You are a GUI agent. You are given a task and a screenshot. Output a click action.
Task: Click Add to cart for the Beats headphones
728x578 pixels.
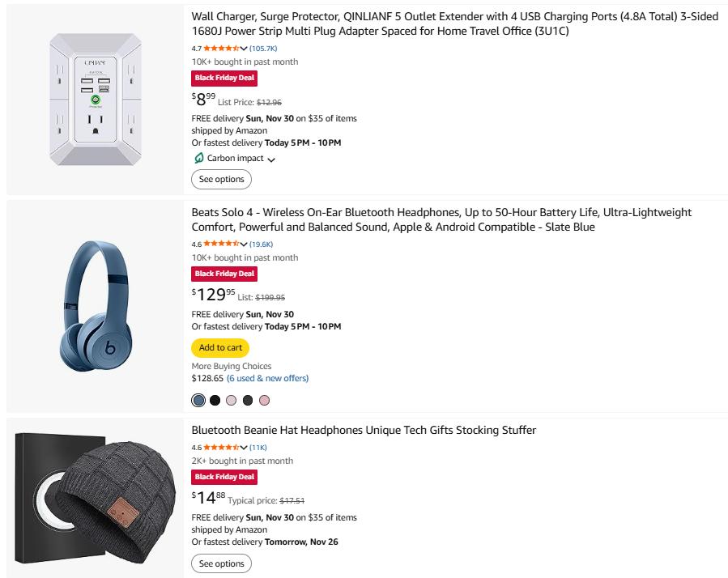pos(219,347)
